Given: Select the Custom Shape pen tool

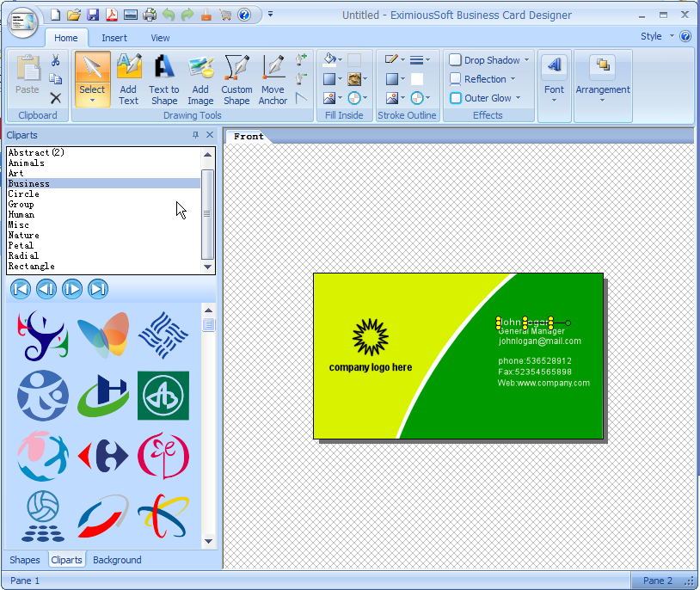Looking at the screenshot, I should [236, 79].
